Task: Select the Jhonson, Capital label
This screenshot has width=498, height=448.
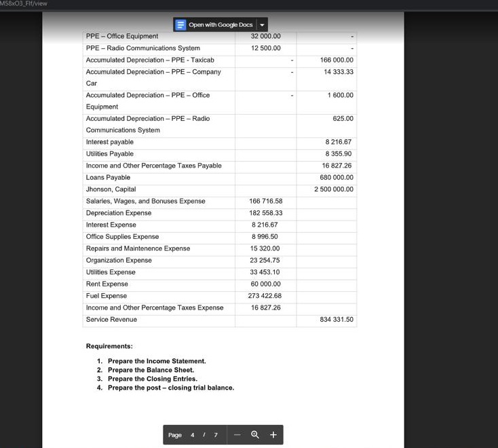Action: [x=111, y=189]
